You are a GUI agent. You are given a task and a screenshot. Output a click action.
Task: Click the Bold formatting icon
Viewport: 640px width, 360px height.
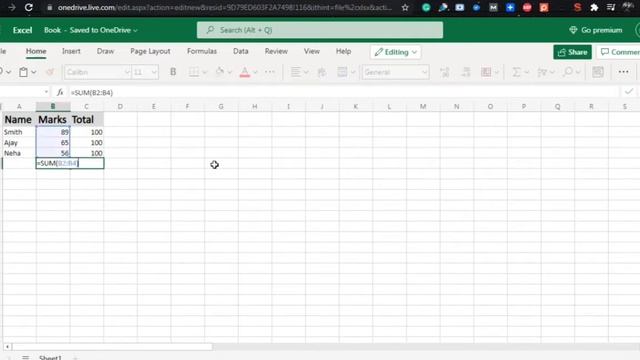tap(173, 72)
